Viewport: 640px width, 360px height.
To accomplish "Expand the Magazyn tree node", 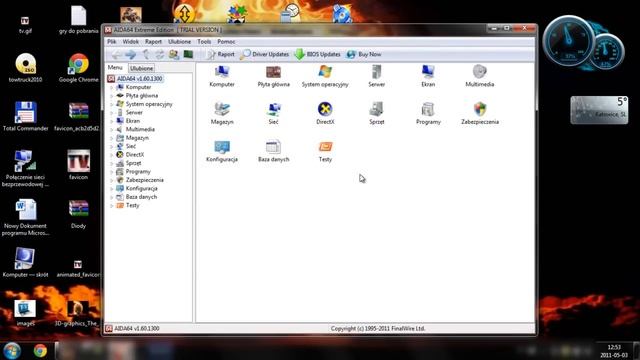I will (x=112, y=138).
